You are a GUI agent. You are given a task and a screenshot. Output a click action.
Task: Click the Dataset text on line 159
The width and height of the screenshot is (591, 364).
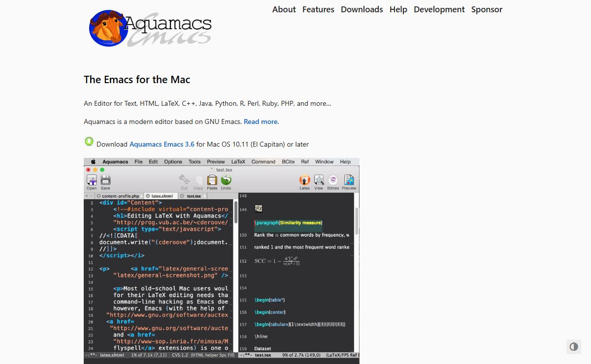(263, 349)
